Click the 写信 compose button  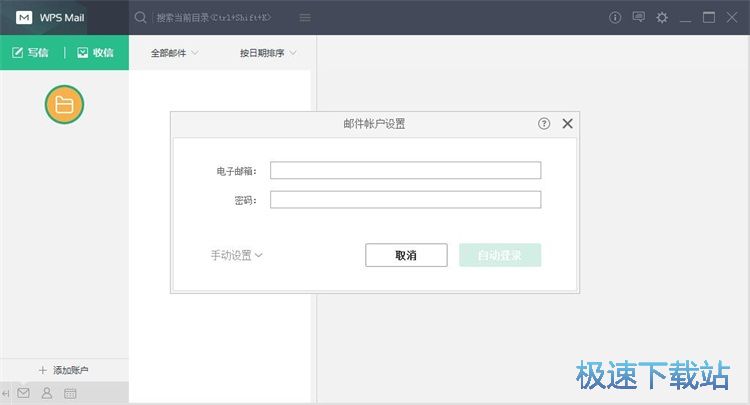(x=31, y=53)
